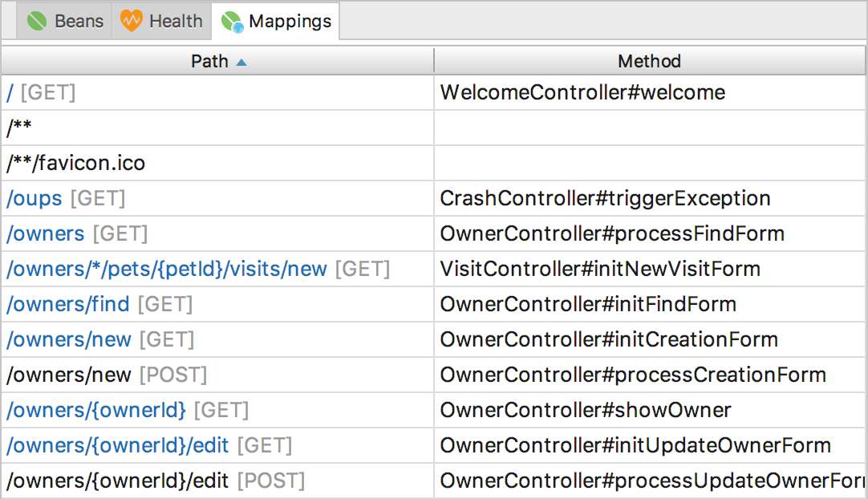This screenshot has height=499, width=868.
Task: Toggle sort arrow on Path column
Action: click(241, 62)
